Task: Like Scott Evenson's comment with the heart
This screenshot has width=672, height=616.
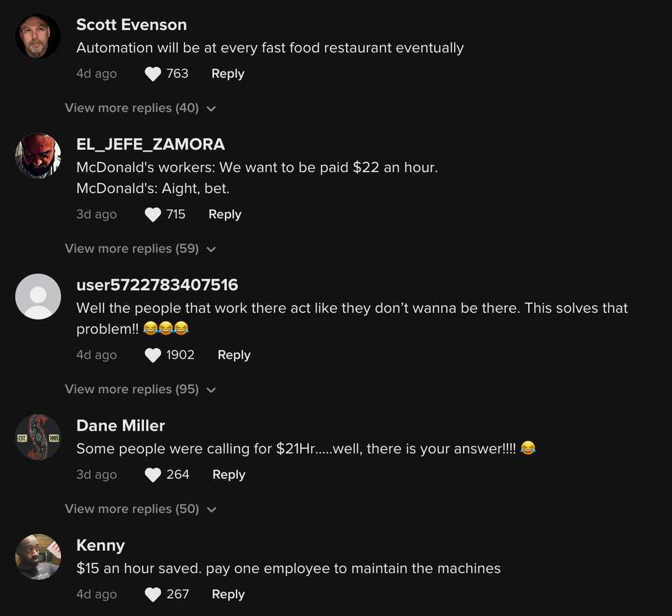Action: [153, 73]
